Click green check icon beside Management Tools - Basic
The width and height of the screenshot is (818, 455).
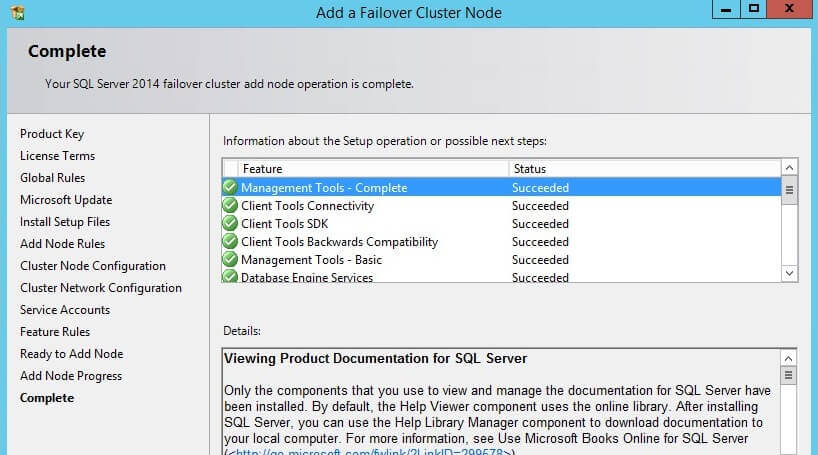[x=230, y=259]
